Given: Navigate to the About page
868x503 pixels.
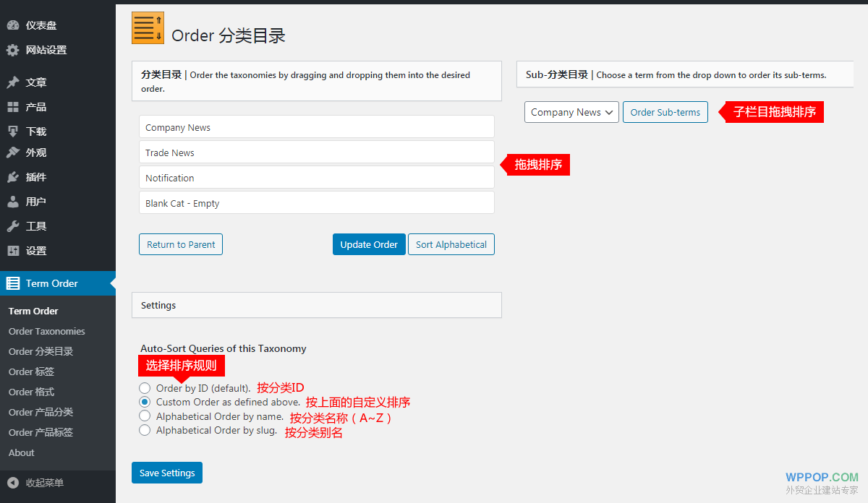Looking at the screenshot, I should coord(21,452).
